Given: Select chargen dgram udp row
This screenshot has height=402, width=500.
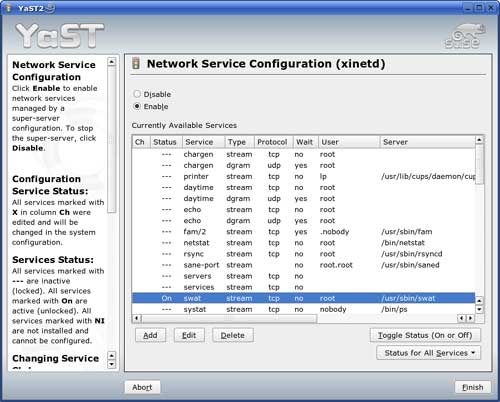Looking at the screenshot, I should [304, 165].
